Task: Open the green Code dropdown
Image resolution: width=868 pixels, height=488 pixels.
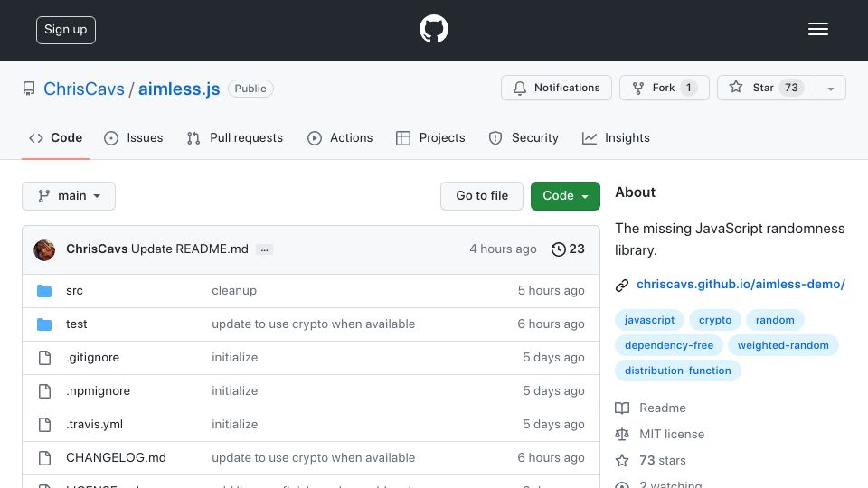Action: coord(565,196)
